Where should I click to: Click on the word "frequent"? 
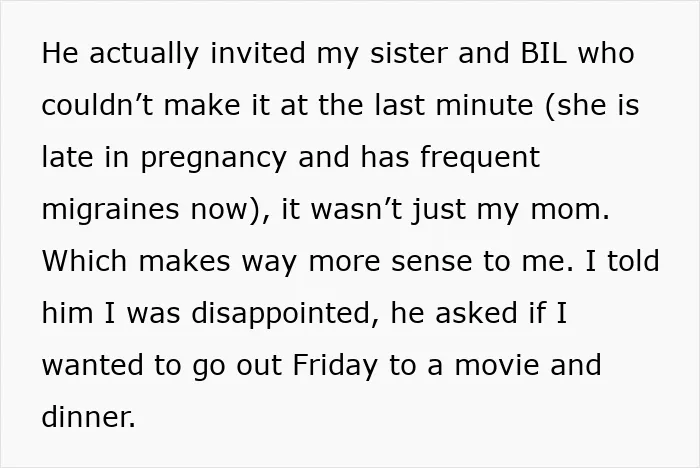(480, 159)
